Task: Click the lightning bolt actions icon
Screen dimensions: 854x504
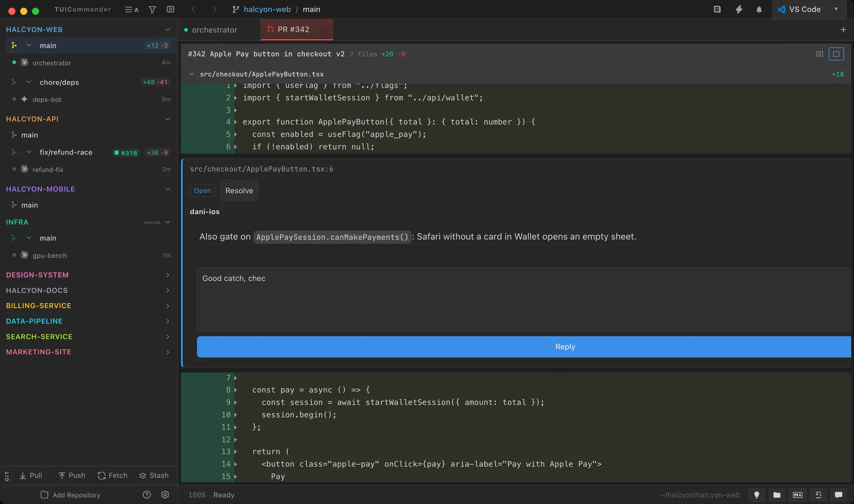Action: tap(739, 9)
